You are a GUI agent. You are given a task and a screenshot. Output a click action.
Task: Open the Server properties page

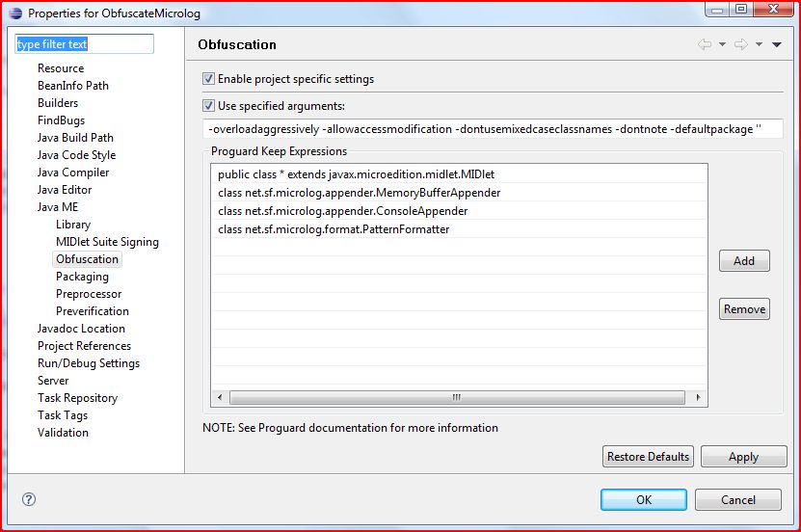point(53,381)
